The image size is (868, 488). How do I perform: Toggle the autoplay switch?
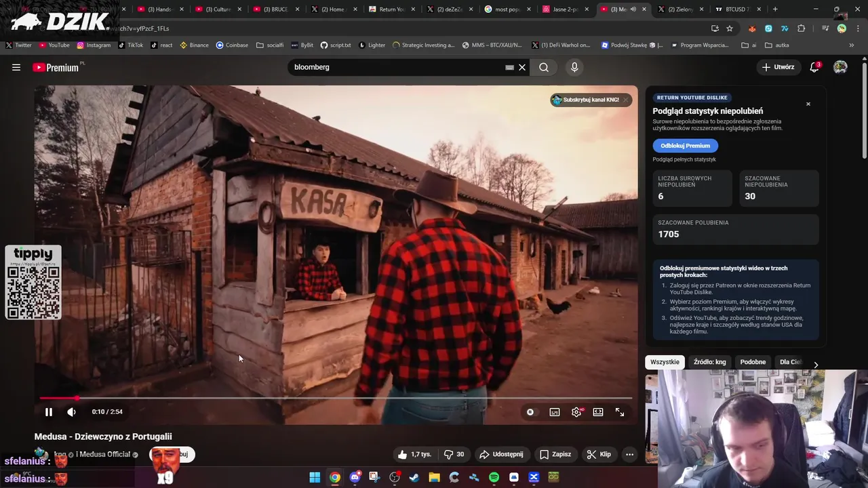(x=530, y=412)
